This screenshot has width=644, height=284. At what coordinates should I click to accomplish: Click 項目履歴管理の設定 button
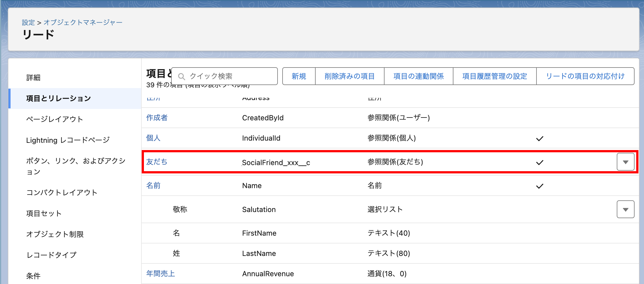point(495,76)
